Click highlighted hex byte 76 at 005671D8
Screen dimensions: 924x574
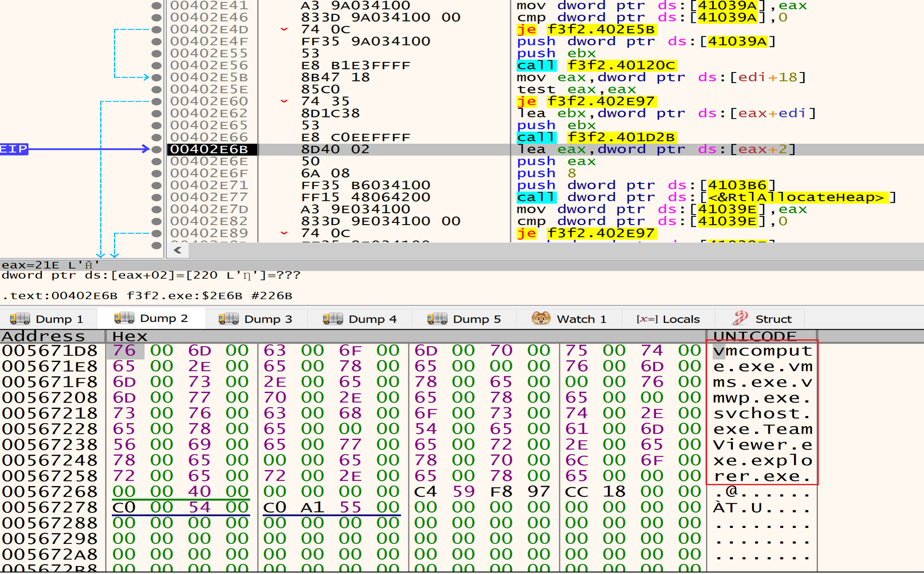pos(125,351)
